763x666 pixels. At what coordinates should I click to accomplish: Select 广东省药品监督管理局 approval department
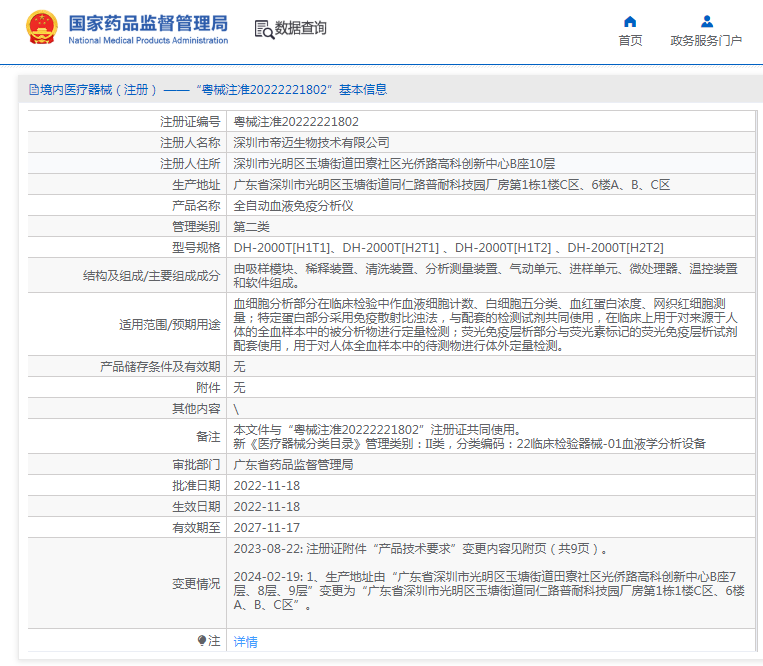tap(293, 465)
